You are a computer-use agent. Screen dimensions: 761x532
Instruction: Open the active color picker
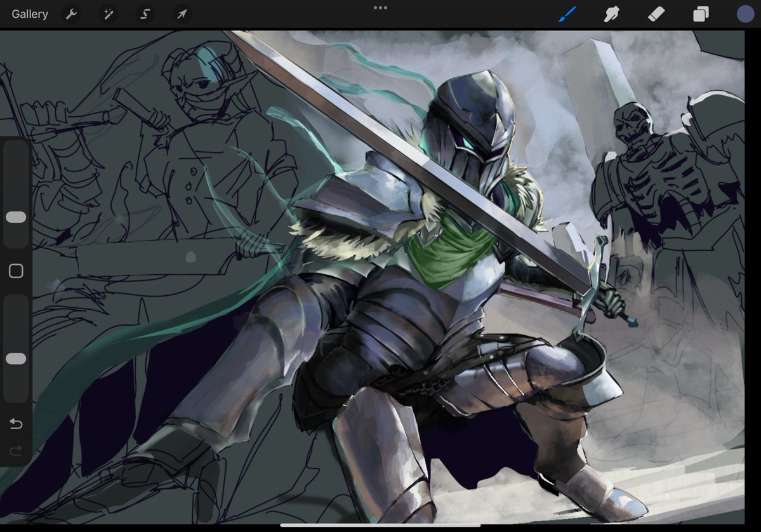click(x=746, y=14)
